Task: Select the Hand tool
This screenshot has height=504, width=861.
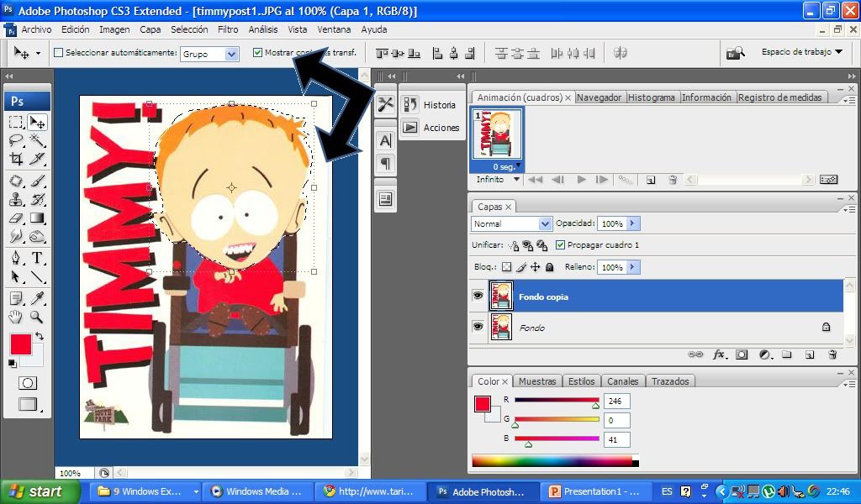Action: (x=16, y=317)
